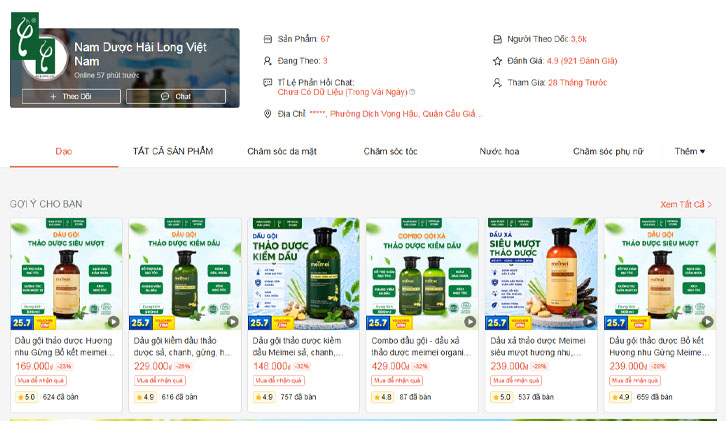Open Nước hoa category
This screenshot has width=726, height=429.
coord(499,151)
